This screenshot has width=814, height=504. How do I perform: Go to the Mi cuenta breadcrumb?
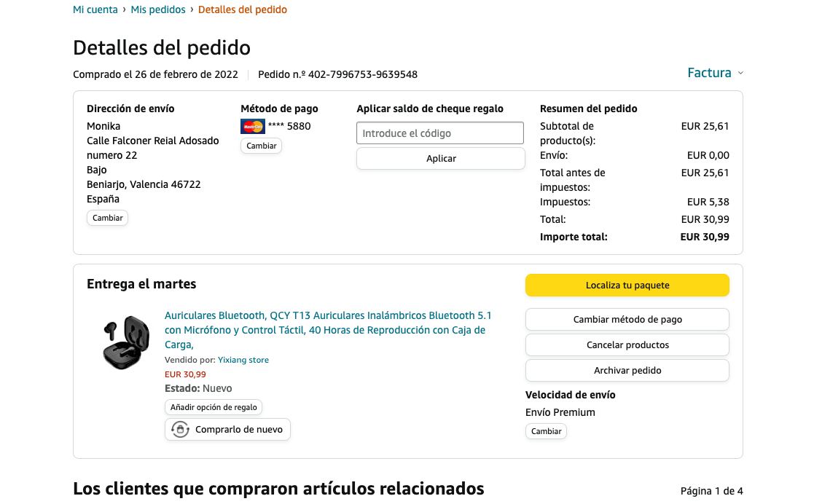pos(95,9)
